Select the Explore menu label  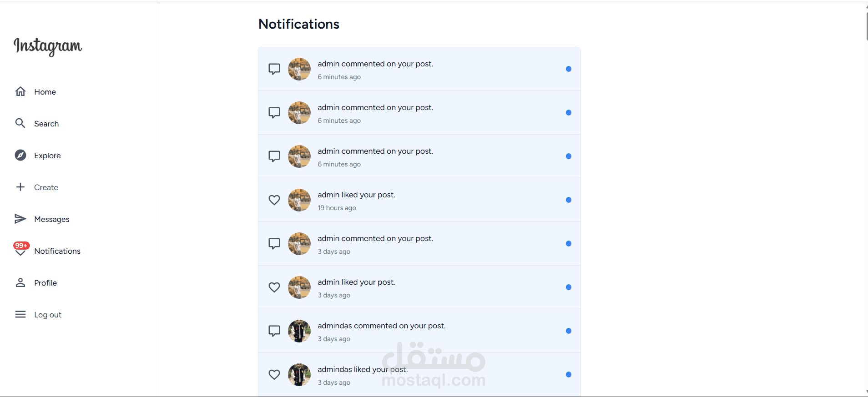pos(47,156)
